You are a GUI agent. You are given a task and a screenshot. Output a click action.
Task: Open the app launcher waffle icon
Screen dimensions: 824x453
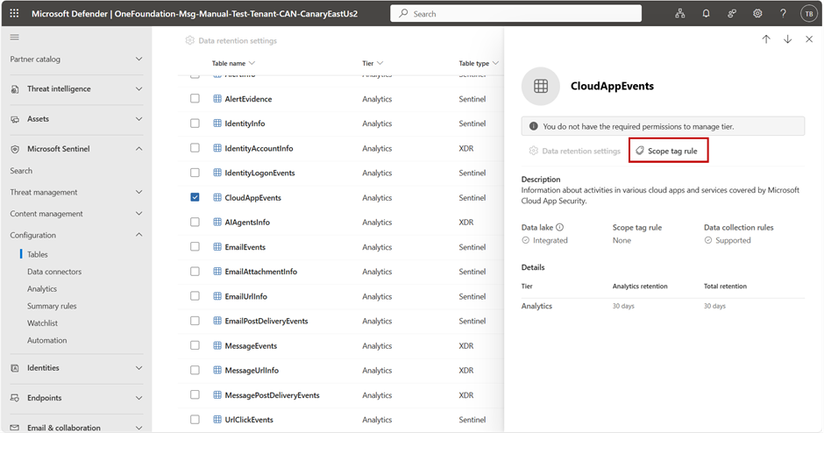[x=14, y=14]
